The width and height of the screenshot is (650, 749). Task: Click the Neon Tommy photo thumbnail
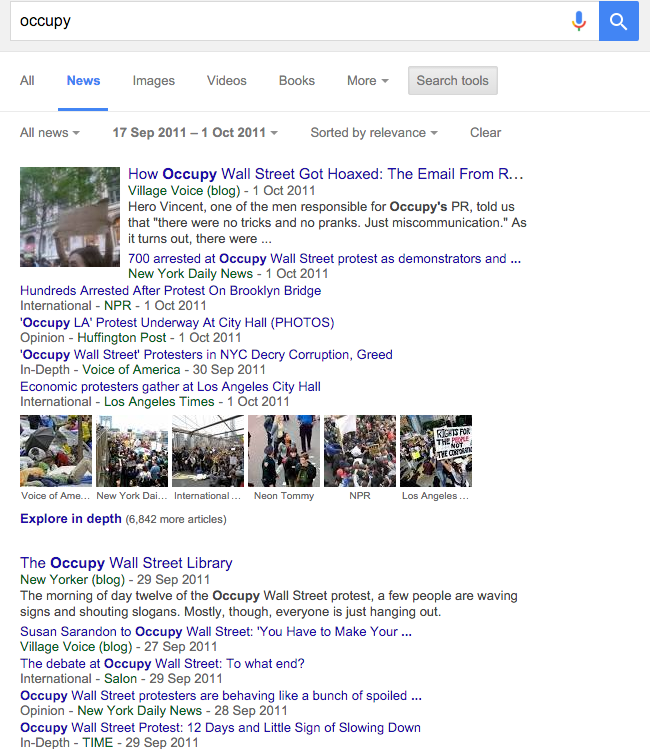tap(284, 451)
